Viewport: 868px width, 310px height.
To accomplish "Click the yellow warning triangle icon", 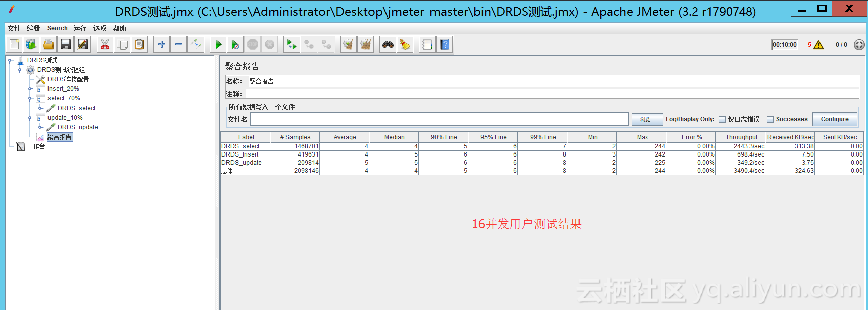I will [x=818, y=45].
